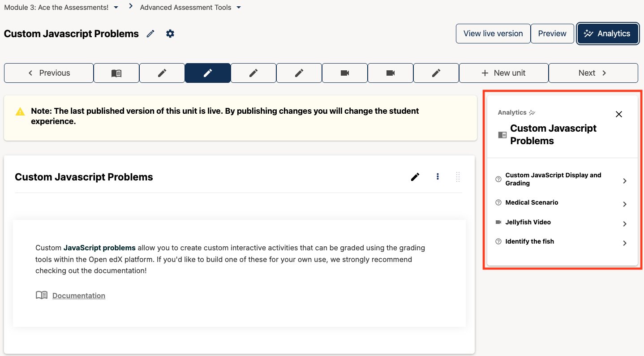
Task: Open the Advanced Assessment Tools breadcrumb dropdown
Action: click(x=239, y=7)
